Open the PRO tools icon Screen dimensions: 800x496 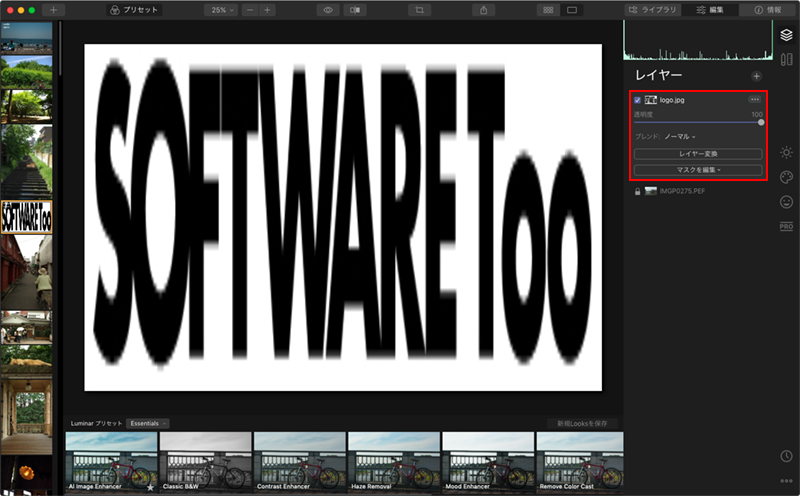(x=786, y=226)
